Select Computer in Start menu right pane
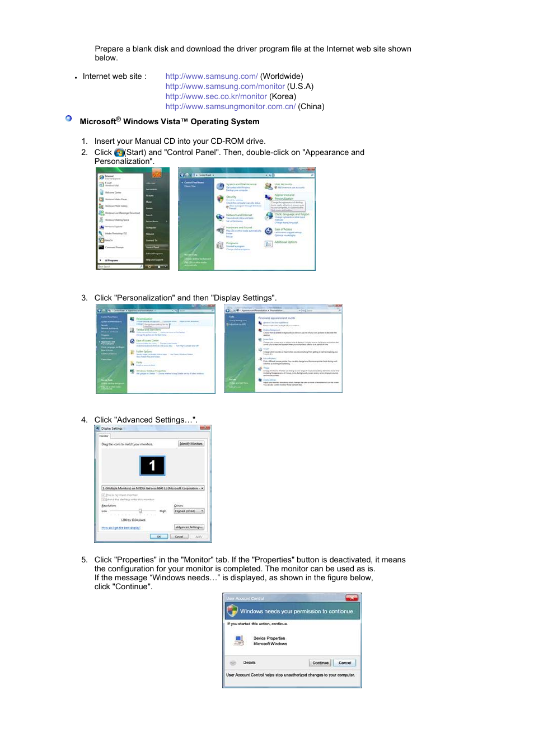 tap(151, 228)
